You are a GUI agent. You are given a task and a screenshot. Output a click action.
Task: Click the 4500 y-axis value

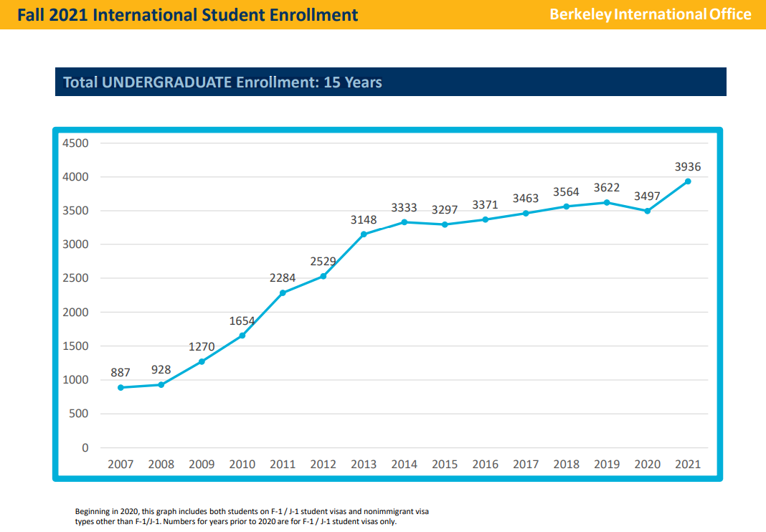tap(75, 143)
